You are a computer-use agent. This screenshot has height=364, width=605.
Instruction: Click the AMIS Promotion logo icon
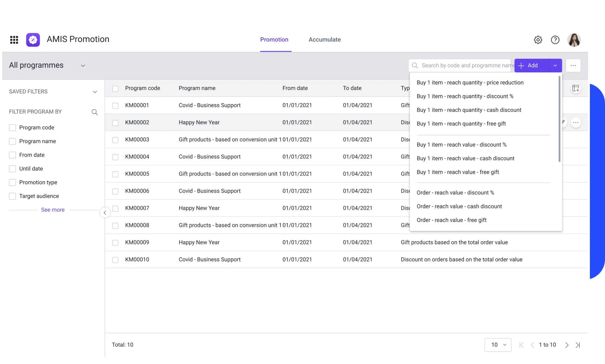tap(33, 40)
